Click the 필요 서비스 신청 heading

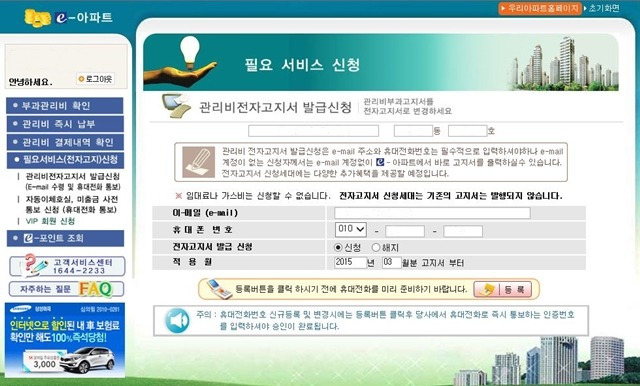302,65
